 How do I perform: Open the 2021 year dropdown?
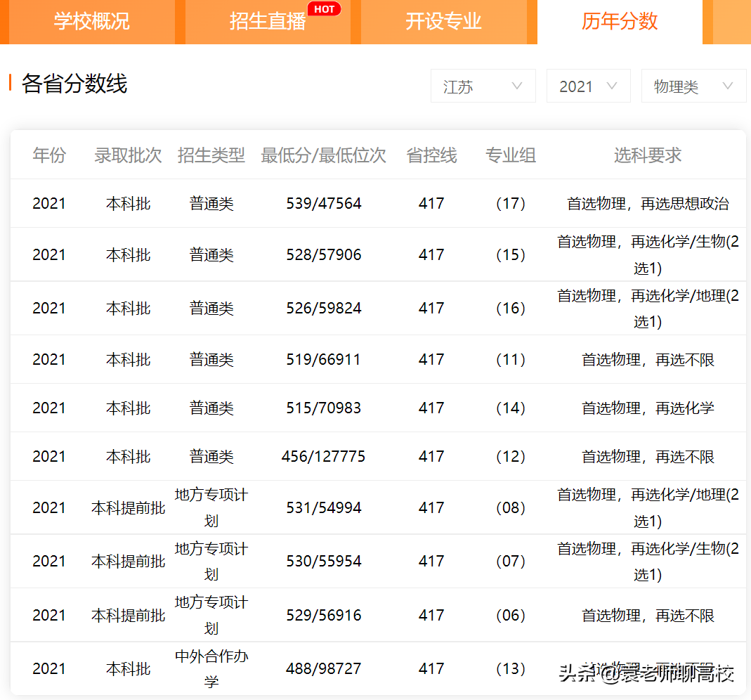click(x=588, y=85)
